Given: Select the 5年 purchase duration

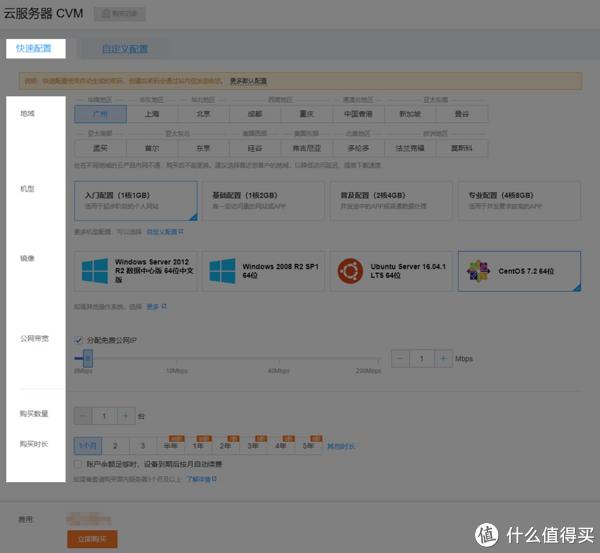Looking at the screenshot, I should tap(308, 446).
